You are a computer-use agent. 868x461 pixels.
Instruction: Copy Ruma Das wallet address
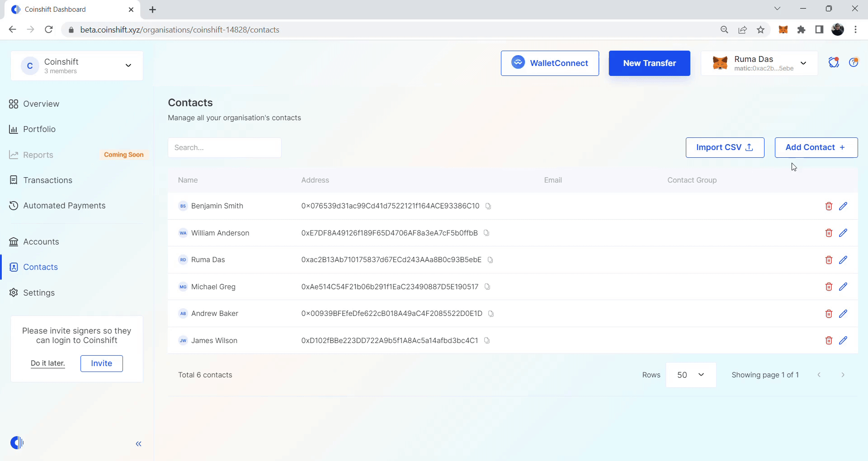coord(490,260)
